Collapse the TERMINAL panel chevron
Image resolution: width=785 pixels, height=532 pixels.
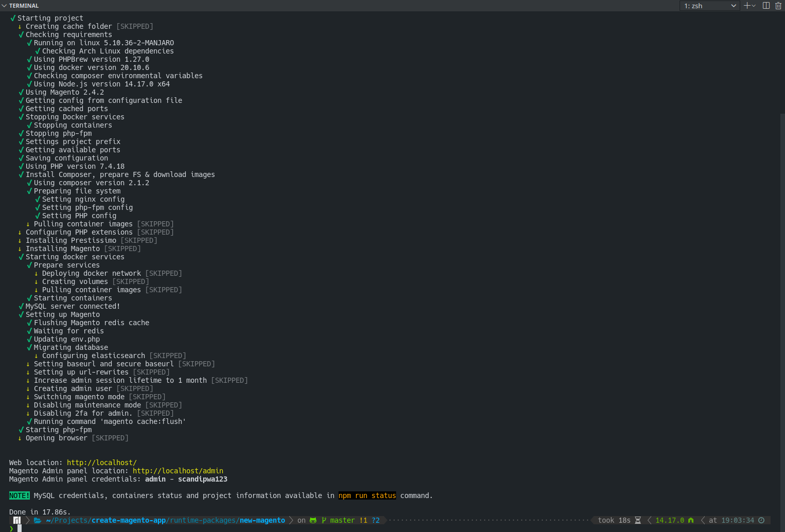coord(4,6)
